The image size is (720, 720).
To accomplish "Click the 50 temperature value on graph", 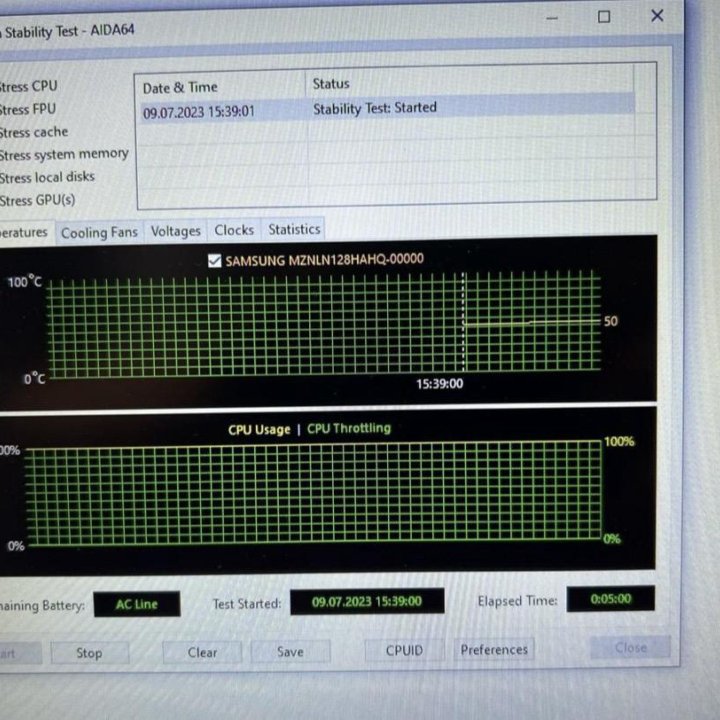I will [x=611, y=321].
